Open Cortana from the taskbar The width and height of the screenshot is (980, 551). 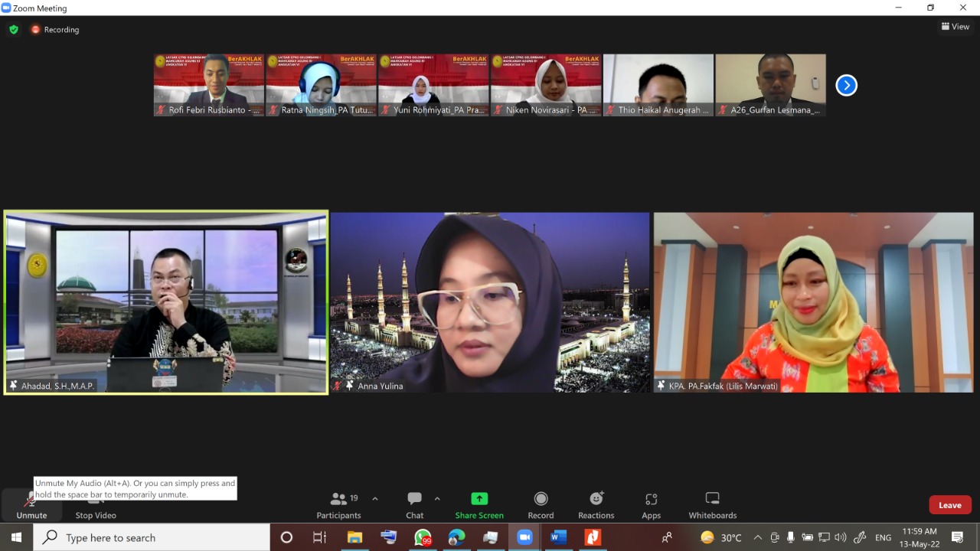(286, 537)
